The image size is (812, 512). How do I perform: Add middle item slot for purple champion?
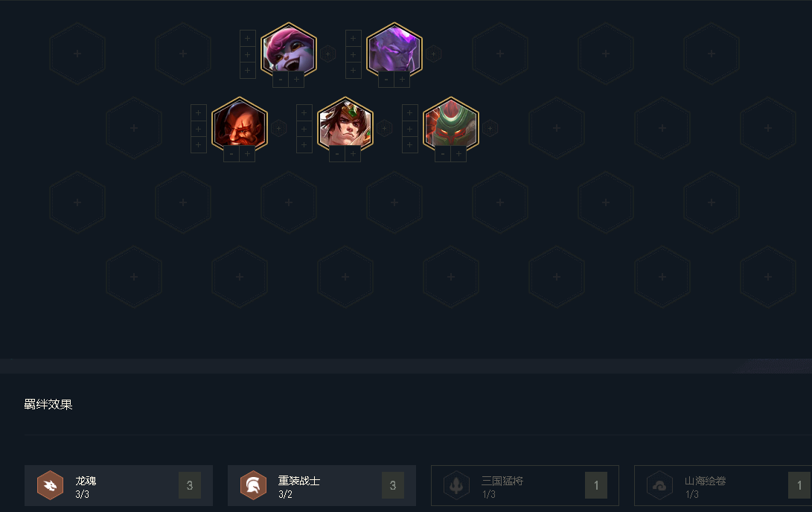(354, 54)
